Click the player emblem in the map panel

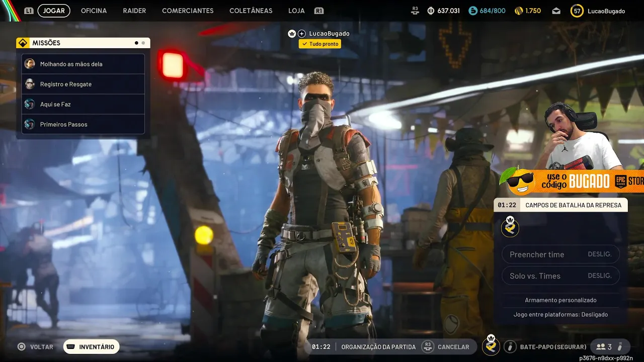pyautogui.click(x=510, y=227)
